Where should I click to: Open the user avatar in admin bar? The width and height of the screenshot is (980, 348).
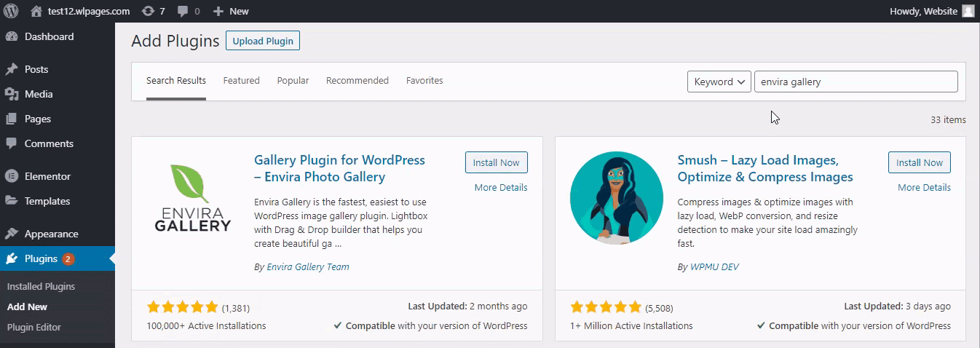pos(968,11)
